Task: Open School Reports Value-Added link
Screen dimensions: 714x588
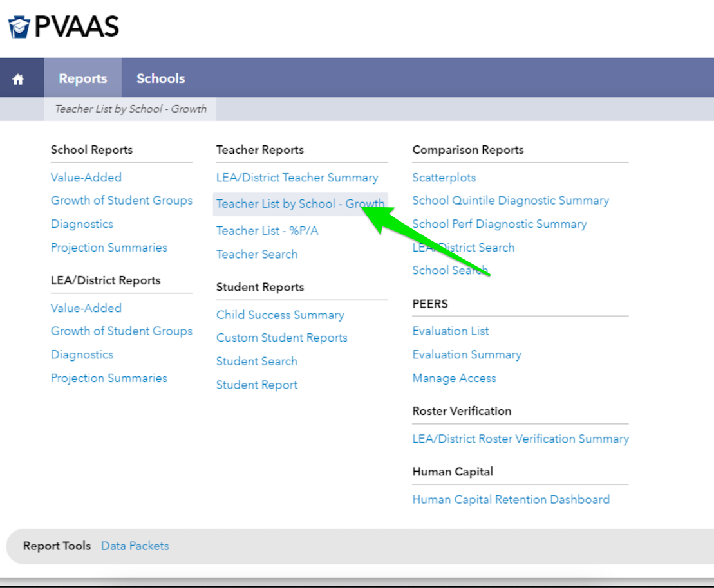Action: click(86, 178)
